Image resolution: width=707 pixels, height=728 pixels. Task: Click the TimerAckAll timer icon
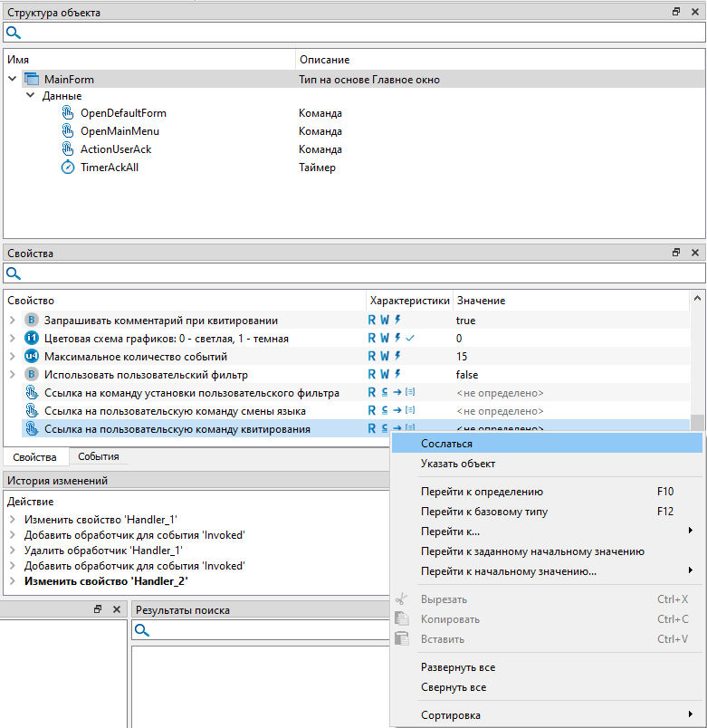[68, 168]
